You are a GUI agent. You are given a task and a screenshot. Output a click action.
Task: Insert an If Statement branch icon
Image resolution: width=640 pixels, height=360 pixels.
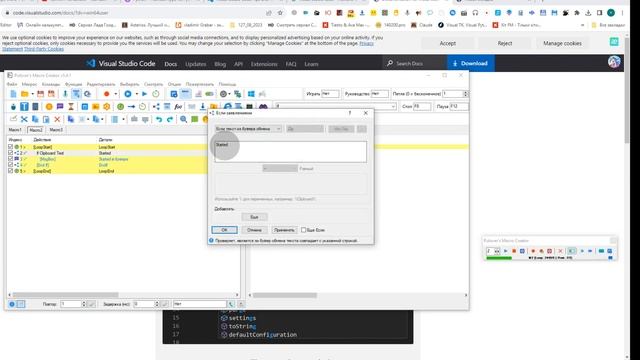point(156,107)
